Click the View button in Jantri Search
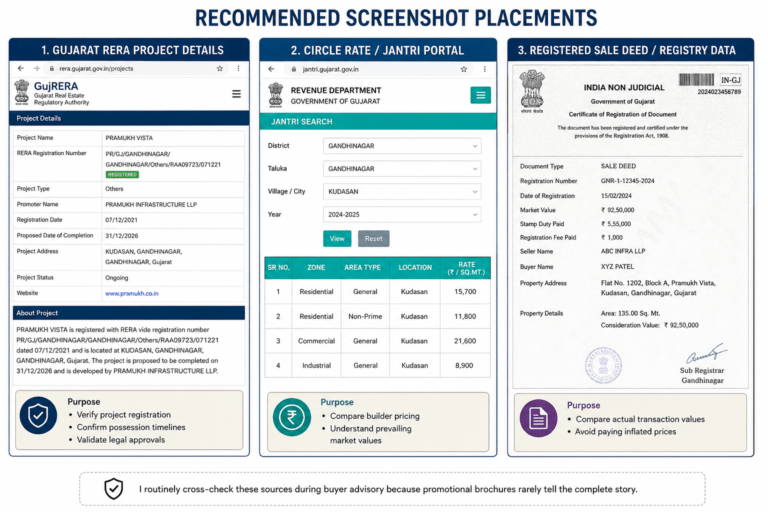Viewport: 768px width, 512px height. click(x=337, y=239)
